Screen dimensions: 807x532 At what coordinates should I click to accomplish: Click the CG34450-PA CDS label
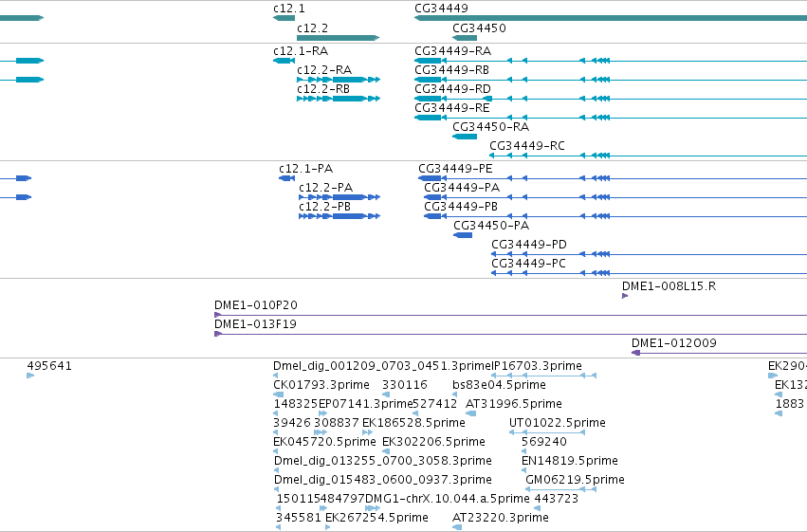coord(491,226)
